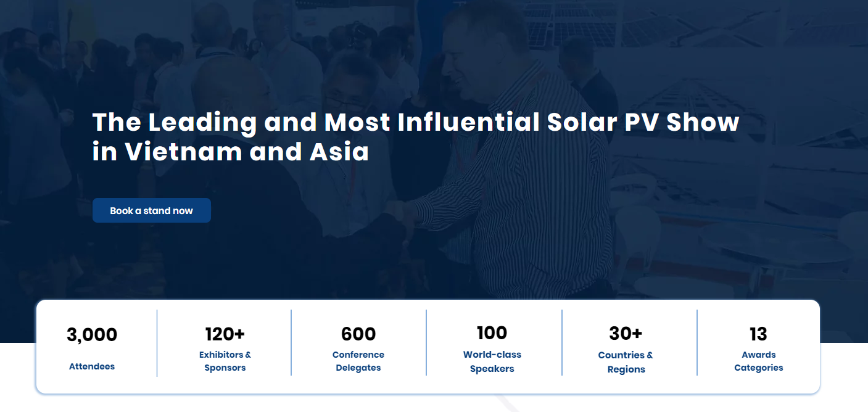Select the 30+ countries number
Viewport: 868px width, 412px height.
[626, 334]
